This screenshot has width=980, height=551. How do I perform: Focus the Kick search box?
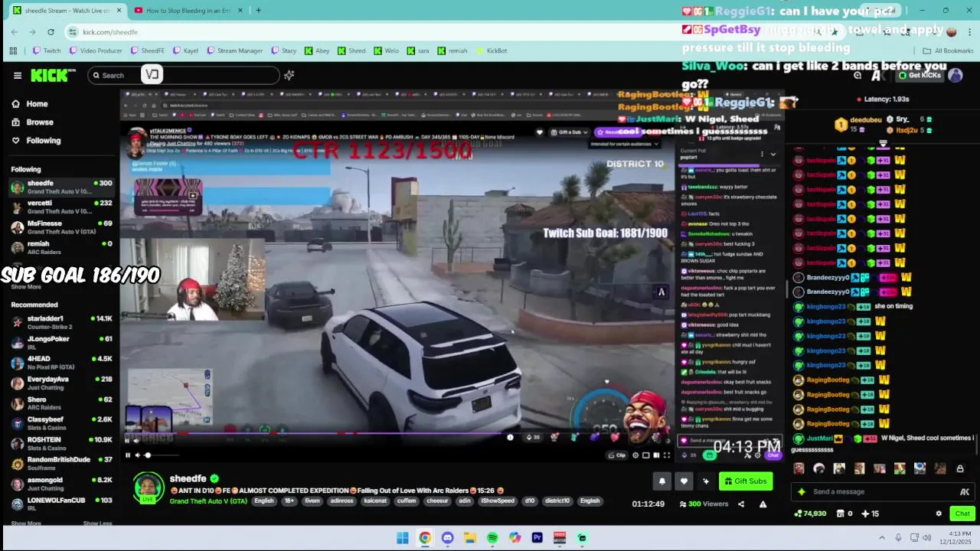[x=184, y=75]
